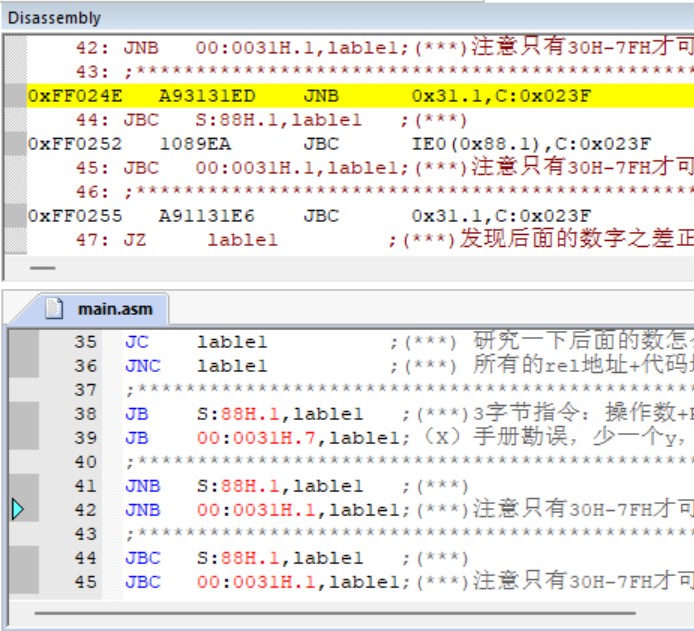Click the Disassembly window title bar
694x631 pixels.
pyautogui.click(x=347, y=18)
